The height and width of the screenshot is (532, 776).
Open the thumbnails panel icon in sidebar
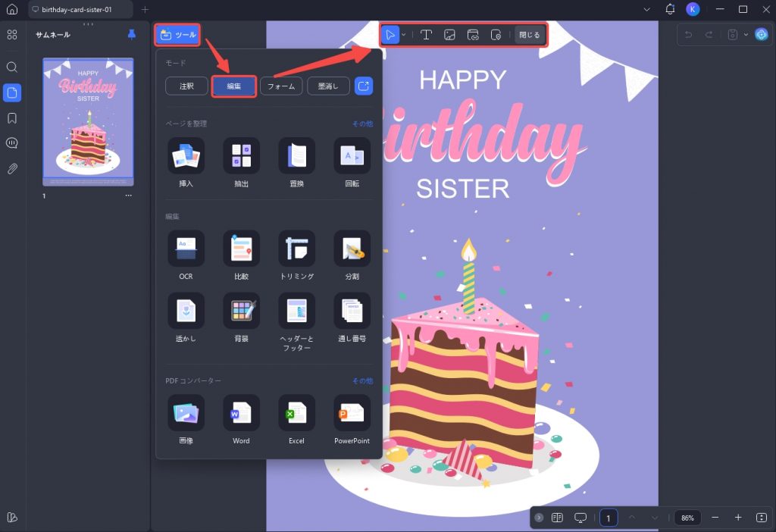pos(12,92)
